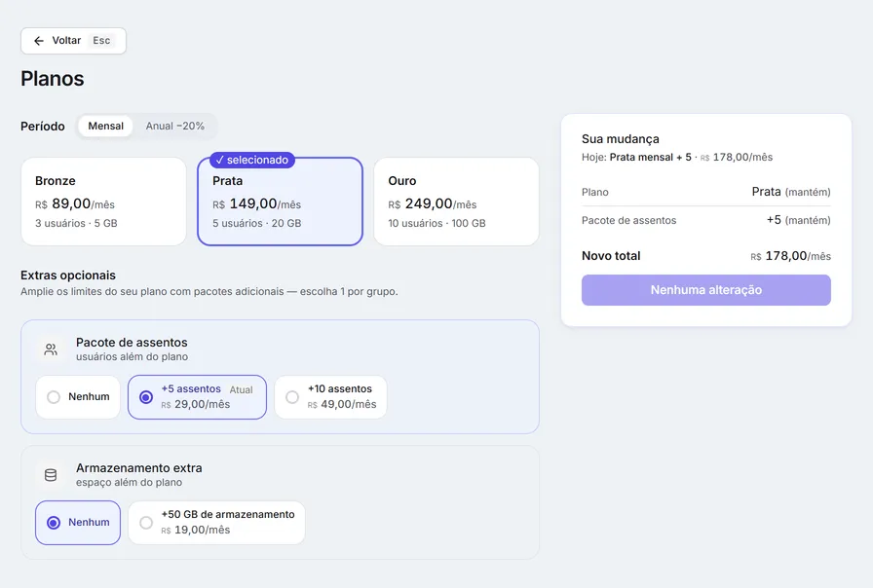873x588 pixels.
Task: Click the back arrow icon beside Voltar
Action: pyautogui.click(x=38, y=41)
